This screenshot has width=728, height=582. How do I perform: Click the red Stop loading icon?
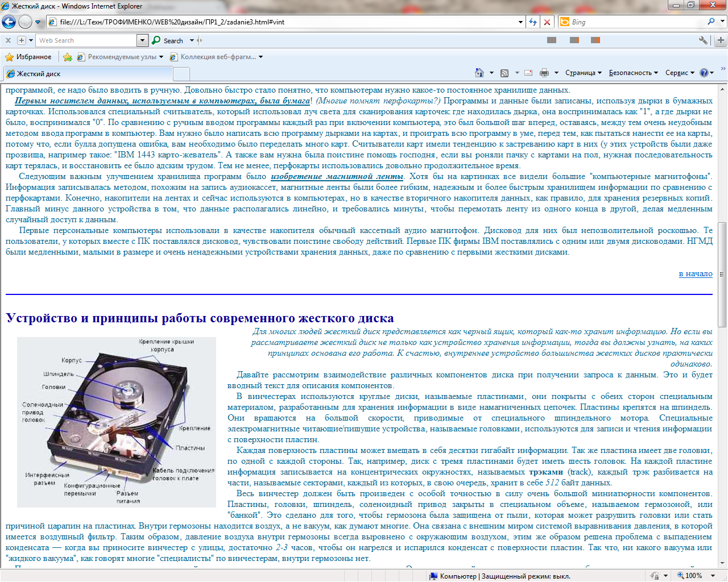click(547, 22)
